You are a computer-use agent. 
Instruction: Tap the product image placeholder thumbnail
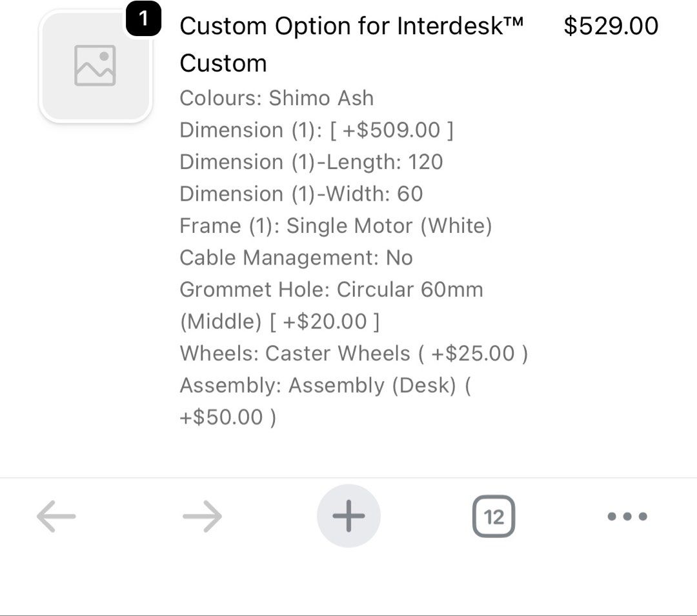[x=95, y=66]
